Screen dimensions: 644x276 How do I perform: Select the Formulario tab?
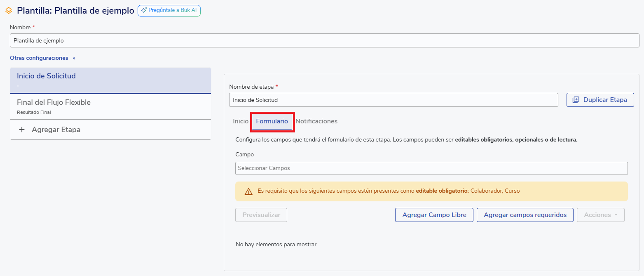coord(272,121)
